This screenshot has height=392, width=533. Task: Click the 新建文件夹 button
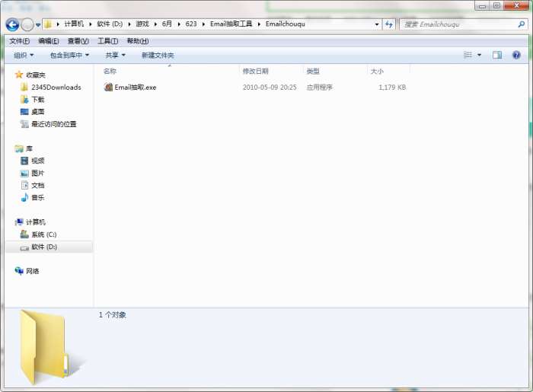pyautogui.click(x=158, y=55)
